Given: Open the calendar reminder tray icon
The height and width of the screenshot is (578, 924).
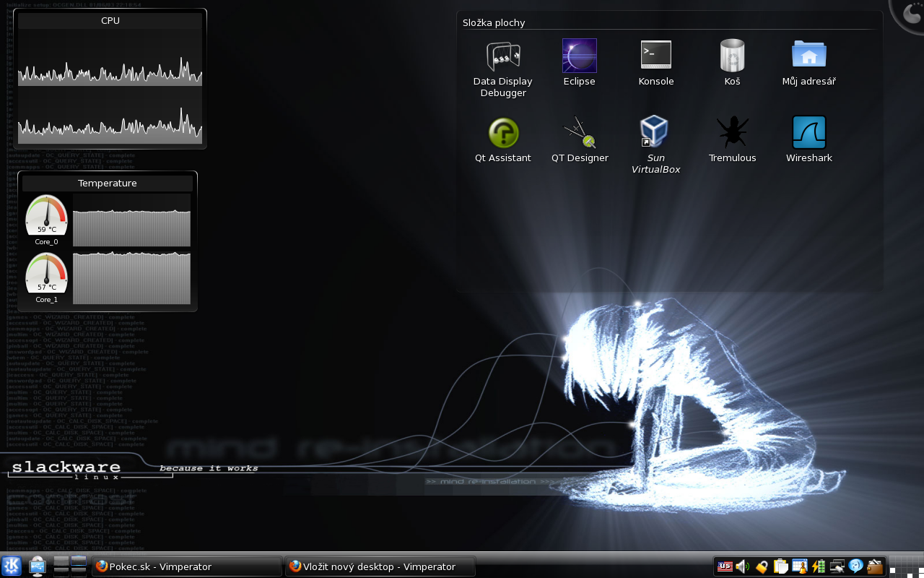Looking at the screenshot, I should coord(799,566).
